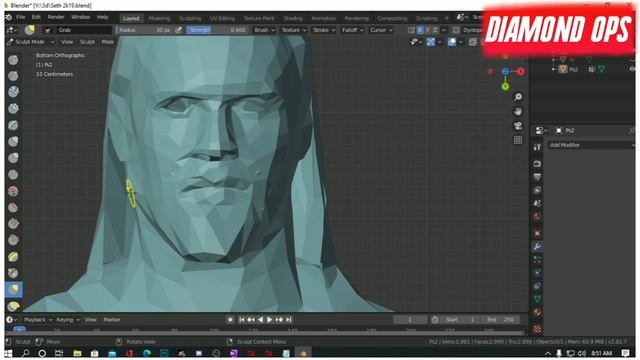The width and height of the screenshot is (640, 360).
Task: Select the Pinch brush tool
Action: coord(13,273)
